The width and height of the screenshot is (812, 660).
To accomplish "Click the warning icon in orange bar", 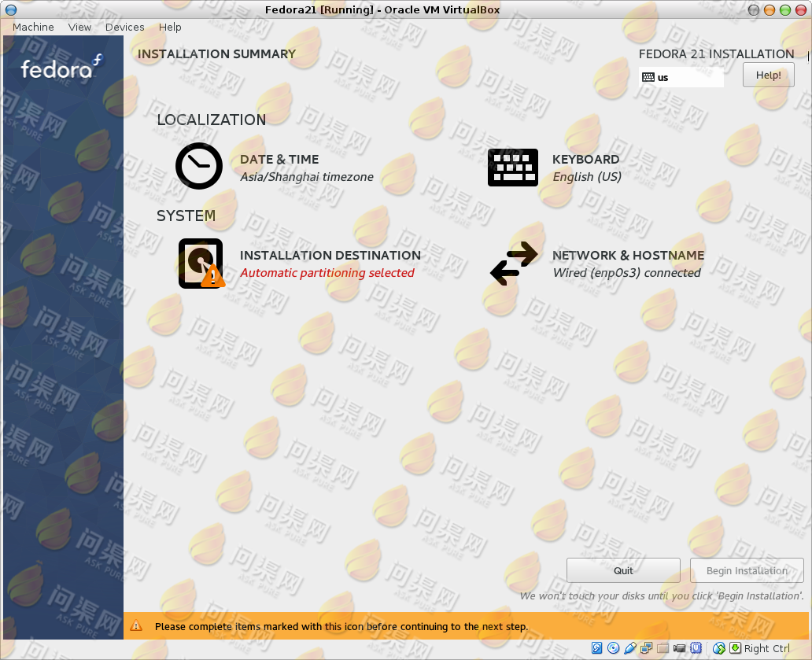I will (136, 626).
